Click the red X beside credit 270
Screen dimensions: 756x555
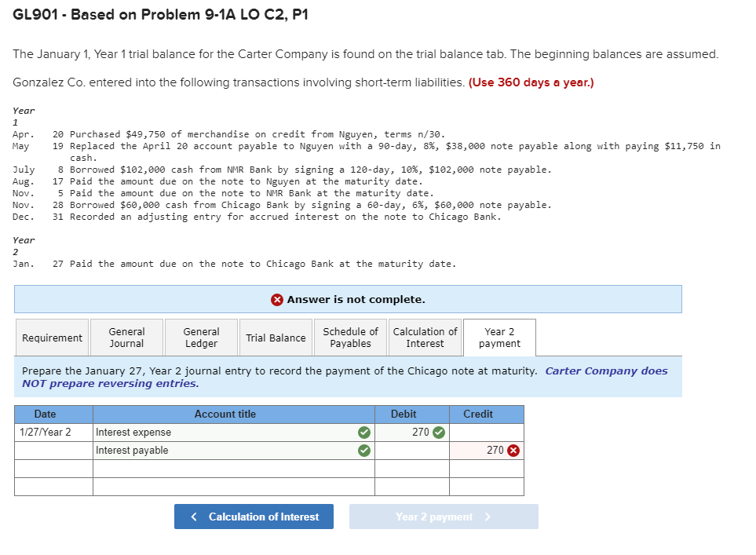coord(513,451)
